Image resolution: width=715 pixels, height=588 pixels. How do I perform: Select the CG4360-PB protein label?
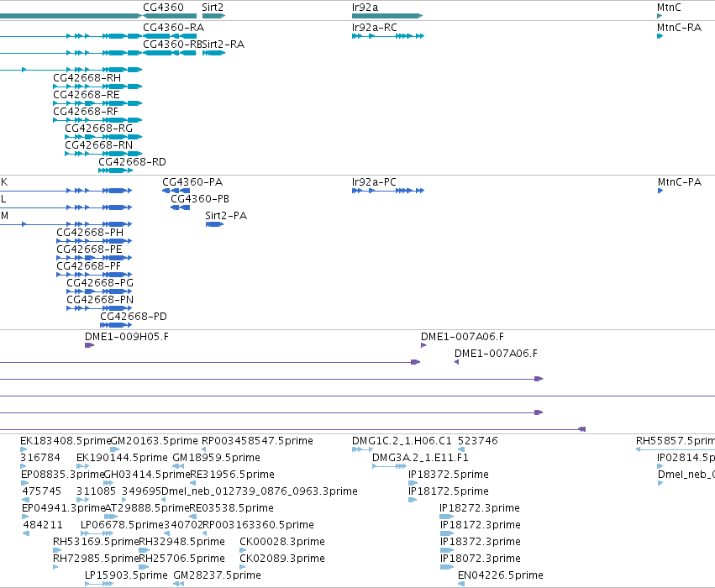click(200, 199)
